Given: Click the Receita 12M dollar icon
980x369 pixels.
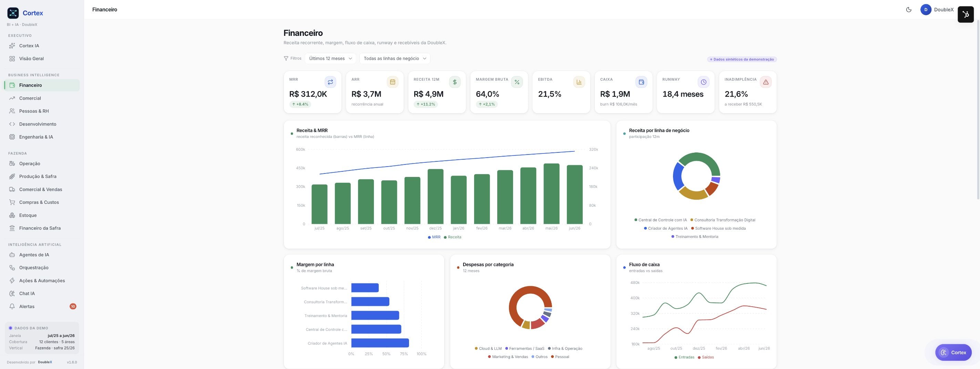Looking at the screenshot, I should [455, 82].
